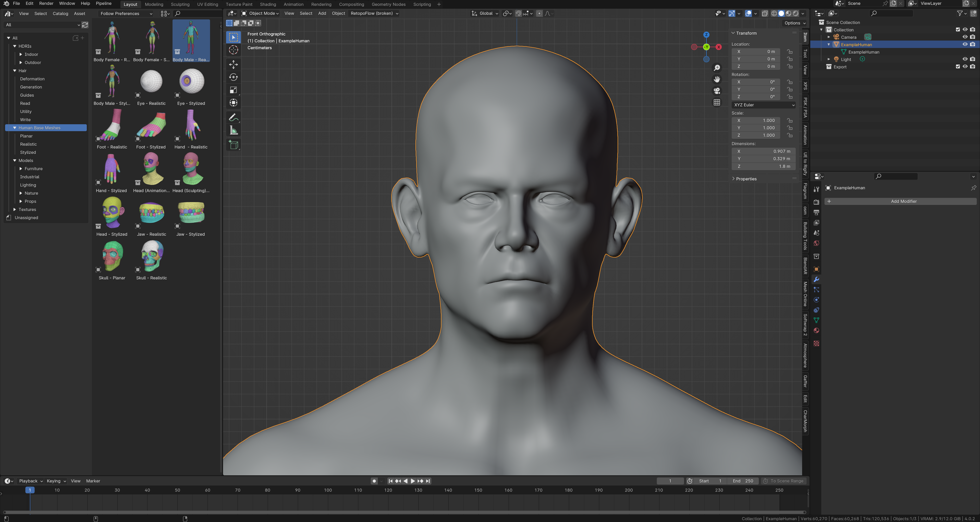The width and height of the screenshot is (980, 522).
Task: Open the Follow Preferences import dropdown
Action: (126, 13)
